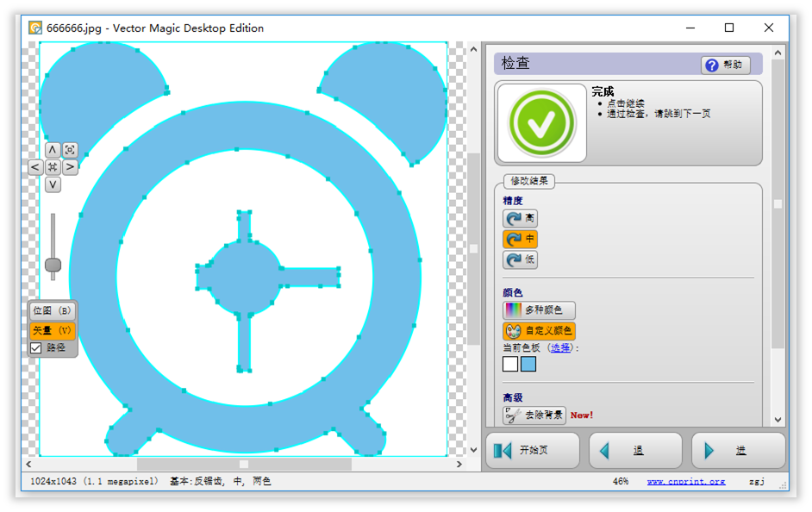Set precision to 高 (high)
This screenshot has width=812, height=512.
520,219
